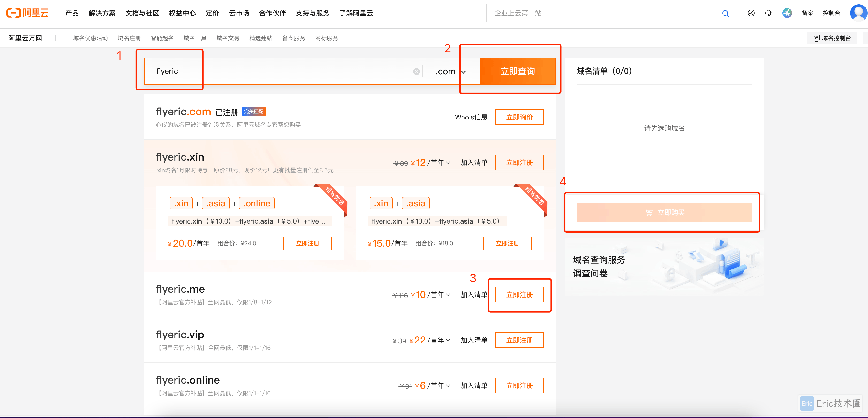Viewport: 868px width, 418px height.
Task: Open the 合作伙伴 menu
Action: click(272, 13)
